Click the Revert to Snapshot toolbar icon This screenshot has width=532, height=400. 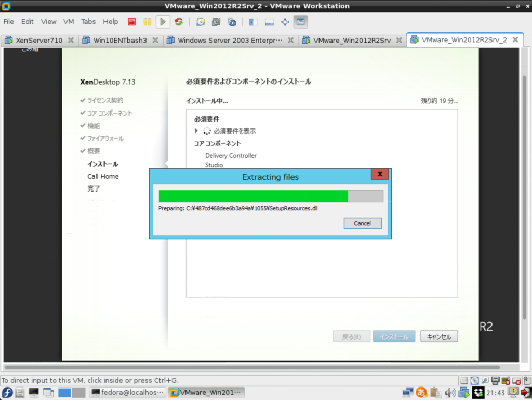point(216,22)
